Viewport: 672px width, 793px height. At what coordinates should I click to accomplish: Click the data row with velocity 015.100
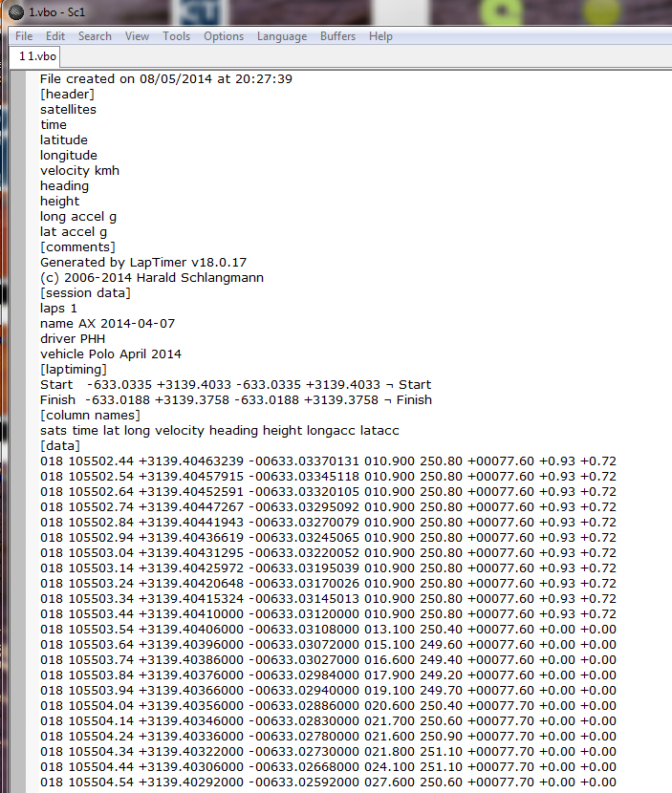pos(328,644)
